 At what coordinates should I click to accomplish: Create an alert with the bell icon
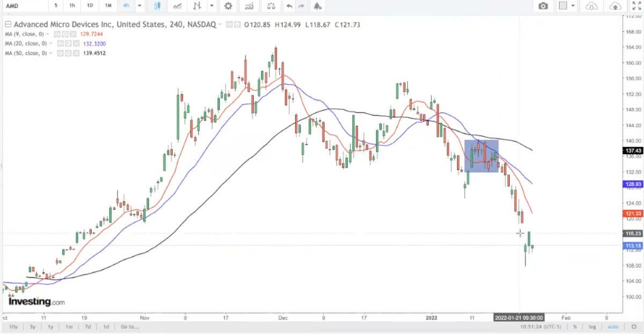coord(318,6)
